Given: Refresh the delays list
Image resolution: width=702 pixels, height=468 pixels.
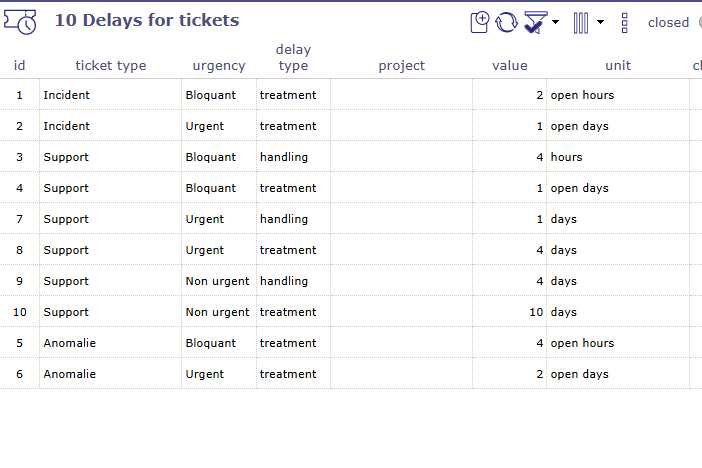Looking at the screenshot, I should click(507, 22).
